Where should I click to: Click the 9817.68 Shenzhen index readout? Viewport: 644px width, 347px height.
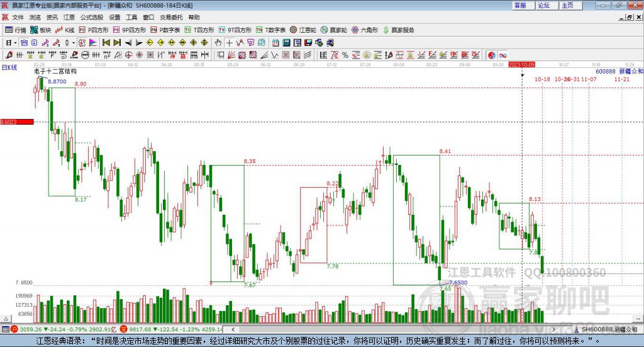point(140,329)
